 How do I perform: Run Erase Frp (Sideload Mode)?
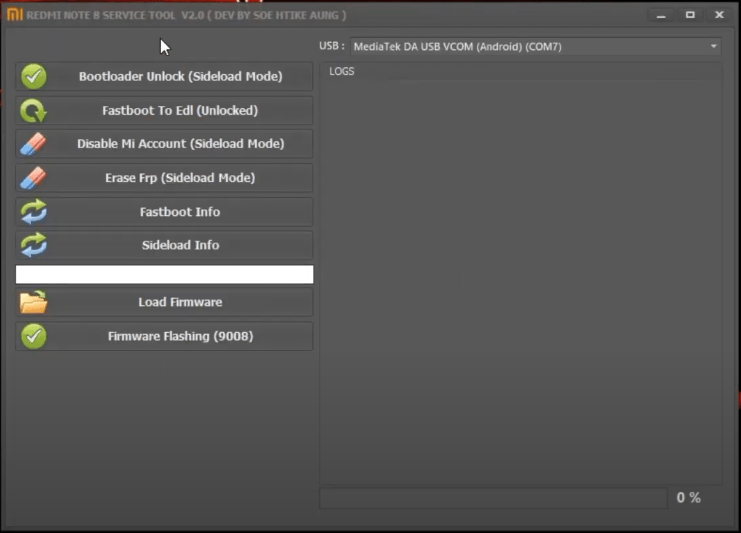point(164,178)
